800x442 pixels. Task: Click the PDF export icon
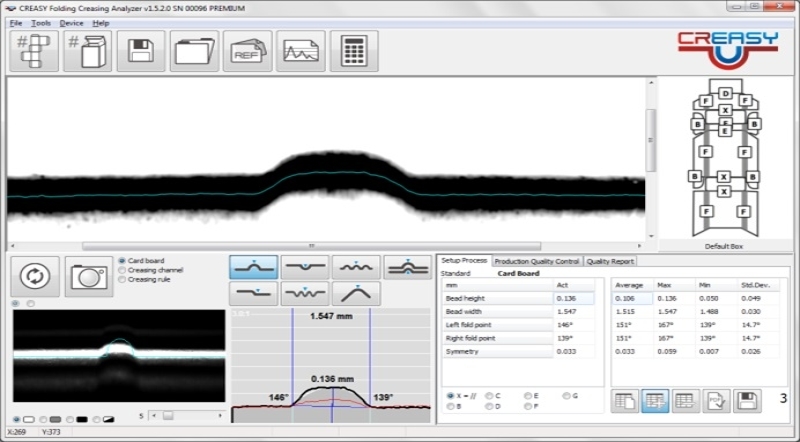[716, 401]
